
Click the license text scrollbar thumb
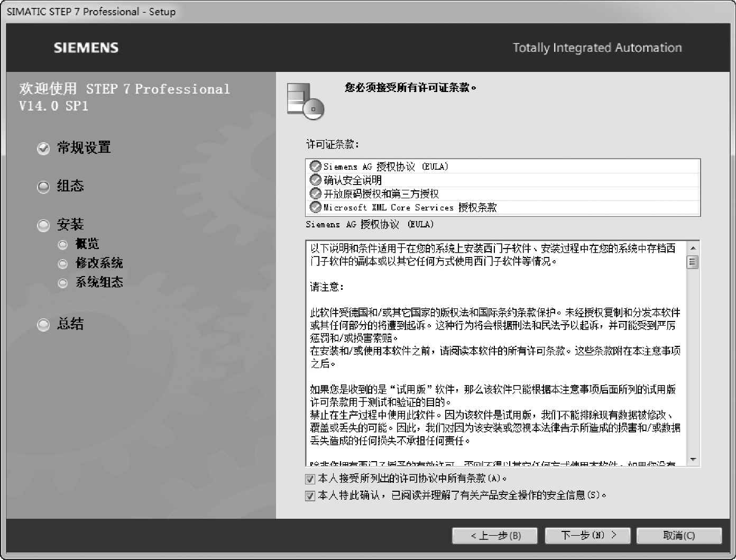(693, 262)
